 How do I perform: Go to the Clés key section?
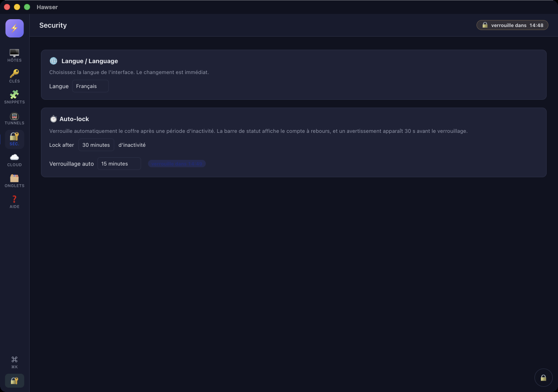pyautogui.click(x=14, y=76)
